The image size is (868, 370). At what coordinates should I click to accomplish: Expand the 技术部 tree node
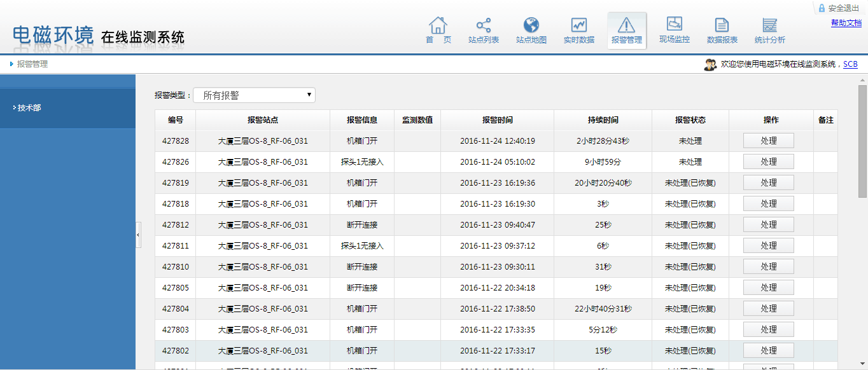(14, 108)
